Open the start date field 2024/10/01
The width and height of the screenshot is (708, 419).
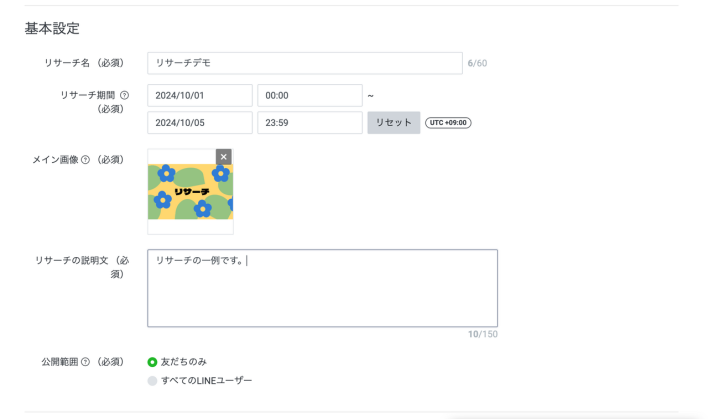[x=200, y=96]
